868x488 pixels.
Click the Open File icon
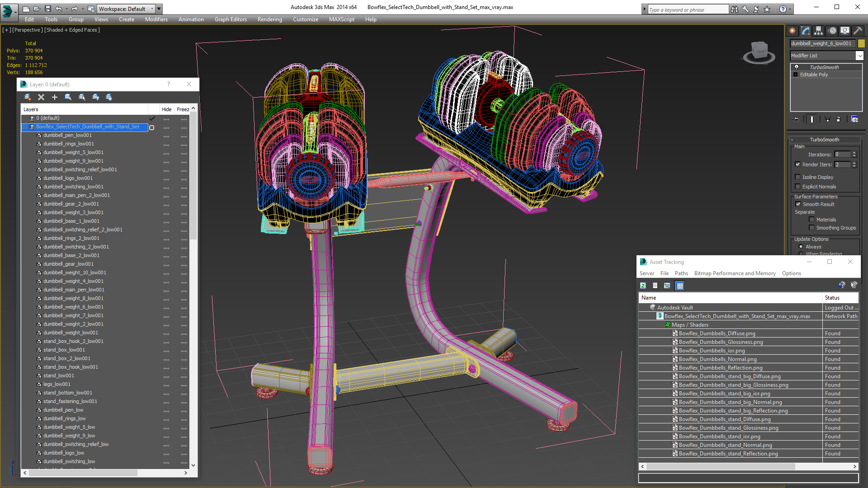click(x=37, y=9)
